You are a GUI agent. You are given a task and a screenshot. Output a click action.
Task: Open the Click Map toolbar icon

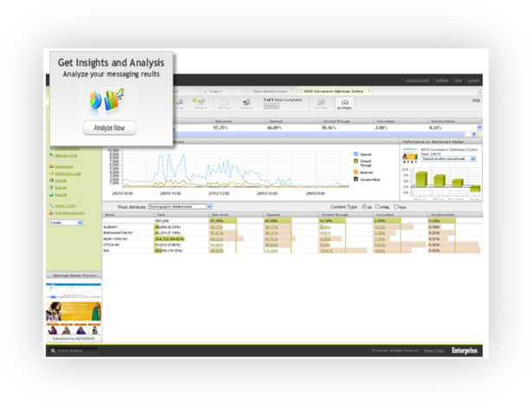321,102
